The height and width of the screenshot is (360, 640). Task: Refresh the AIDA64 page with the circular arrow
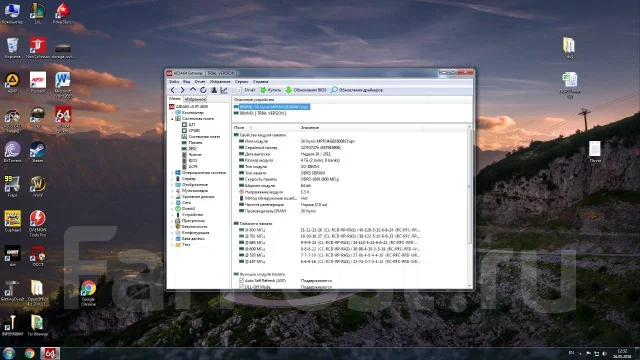(203, 90)
